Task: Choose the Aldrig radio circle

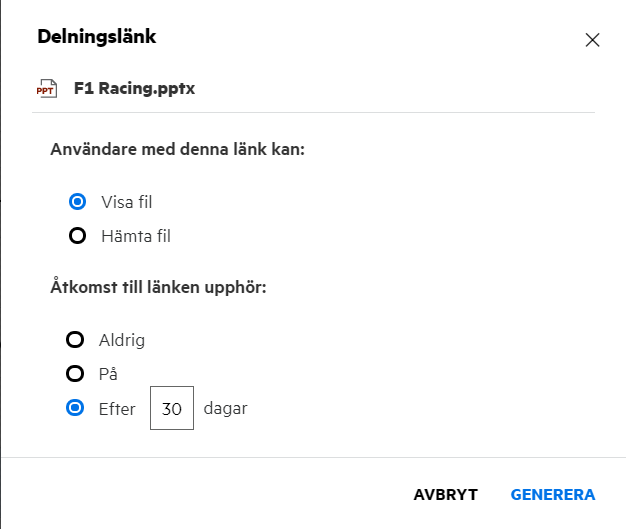Action: (x=75, y=340)
